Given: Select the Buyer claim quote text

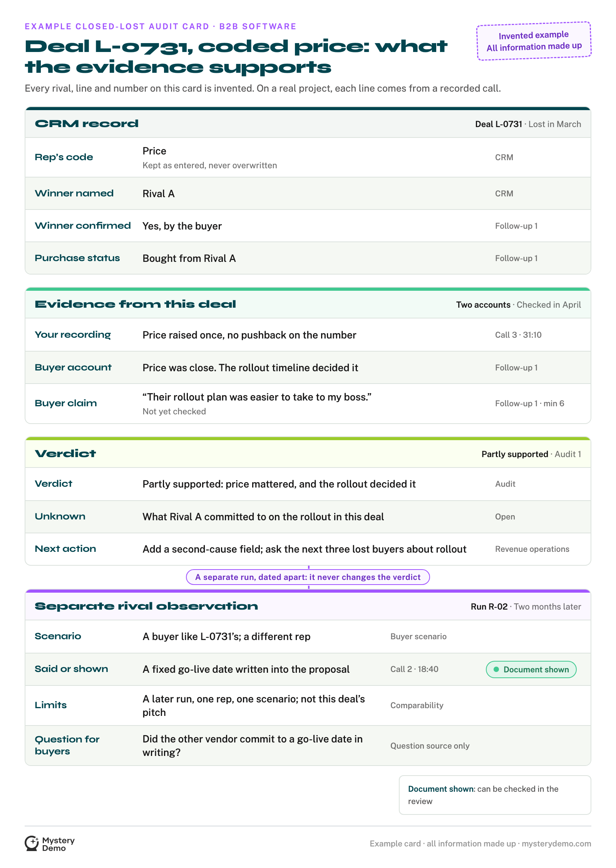Looking at the screenshot, I should pyautogui.click(x=257, y=397).
